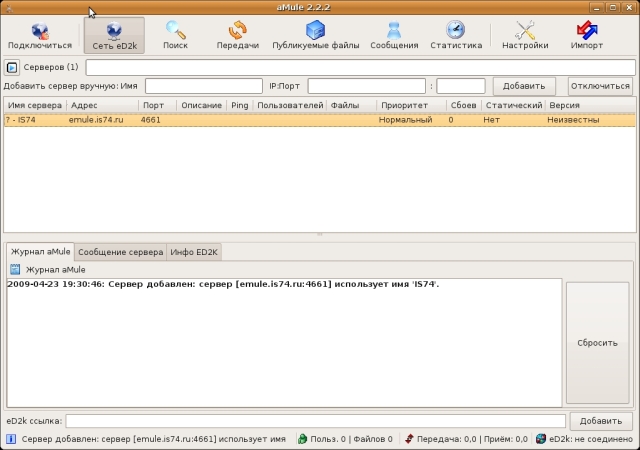Screen dimensions: 640x450
Task: Open the Поиск search page
Action: click(x=175, y=35)
